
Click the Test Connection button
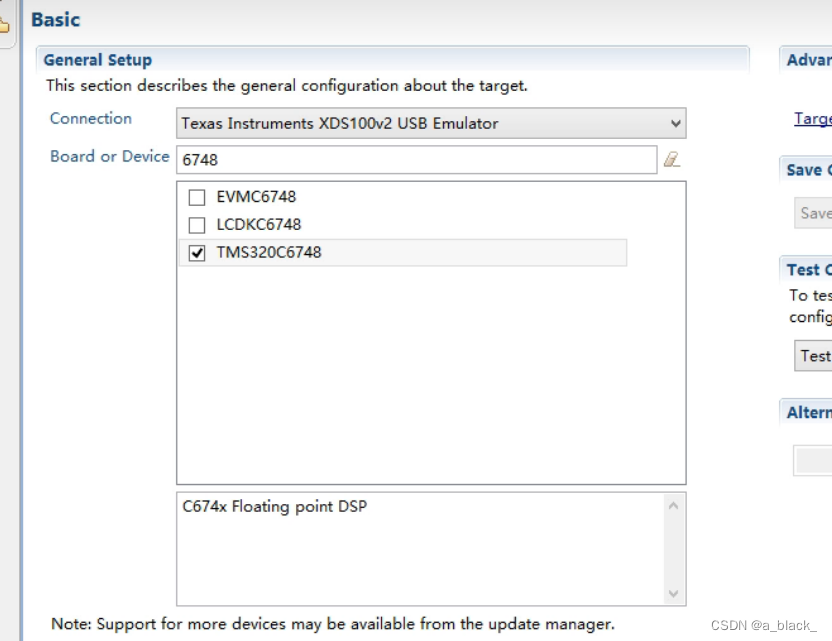tap(813, 356)
